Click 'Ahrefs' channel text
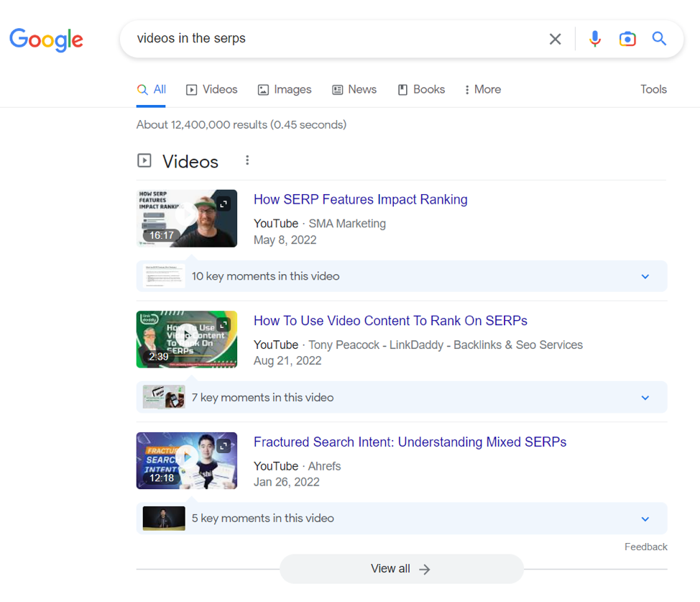Screen dimensions: 700x602 tap(324, 466)
